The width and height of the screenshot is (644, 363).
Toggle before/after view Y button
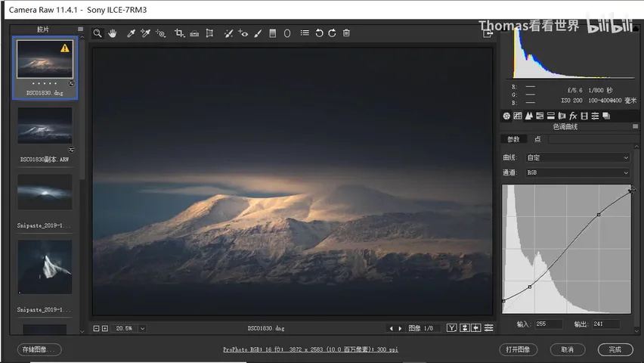click(x=452, y=327)
